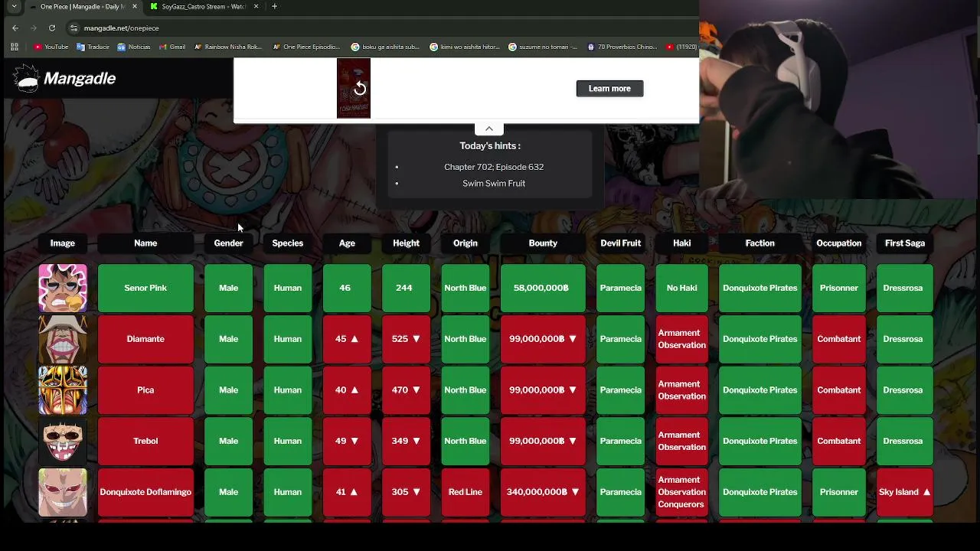
Task: Click the No Haki cell
Action: coord(682,288)
